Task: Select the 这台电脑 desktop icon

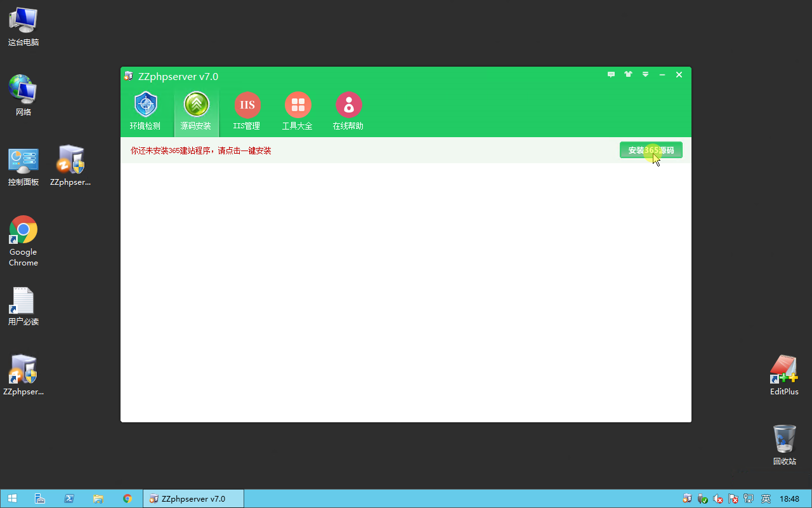Action: click(23, 27)
